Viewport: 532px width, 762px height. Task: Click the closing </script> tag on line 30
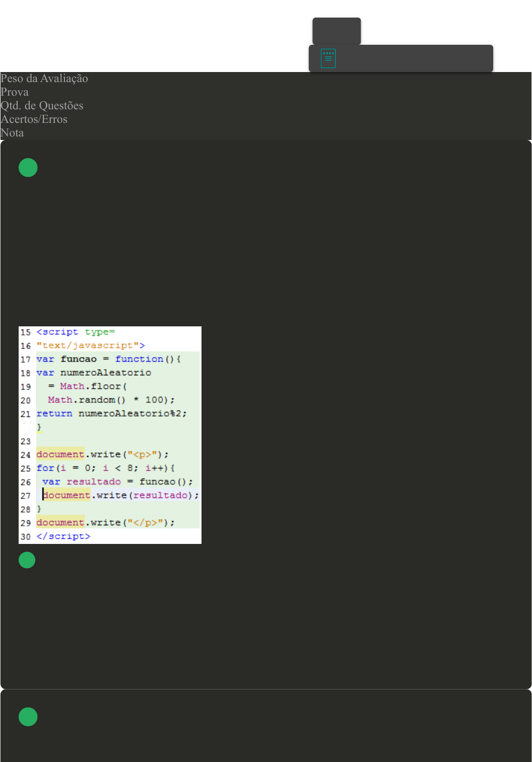tap(63, 536)
